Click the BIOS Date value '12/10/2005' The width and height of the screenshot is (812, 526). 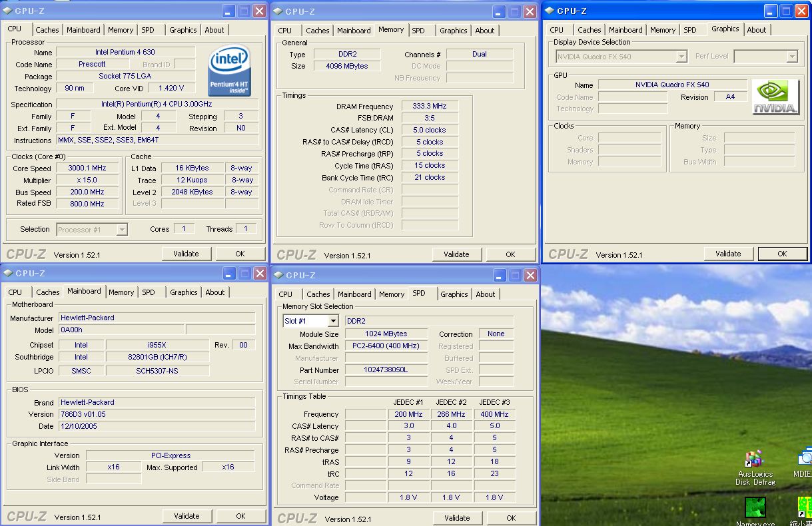click(x=157, y=427)
